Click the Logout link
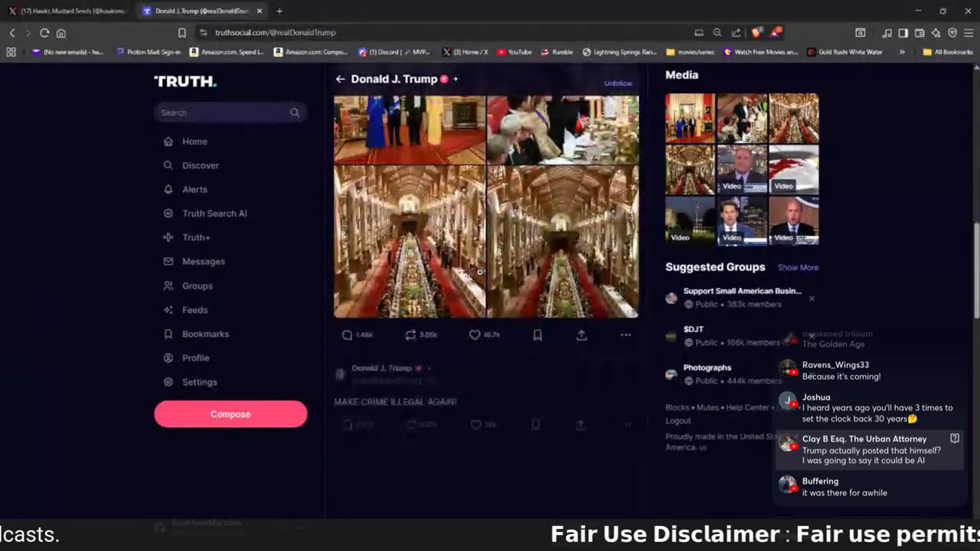Image resolution: width=980 pixels, height=551 pixels. (678, 421)
